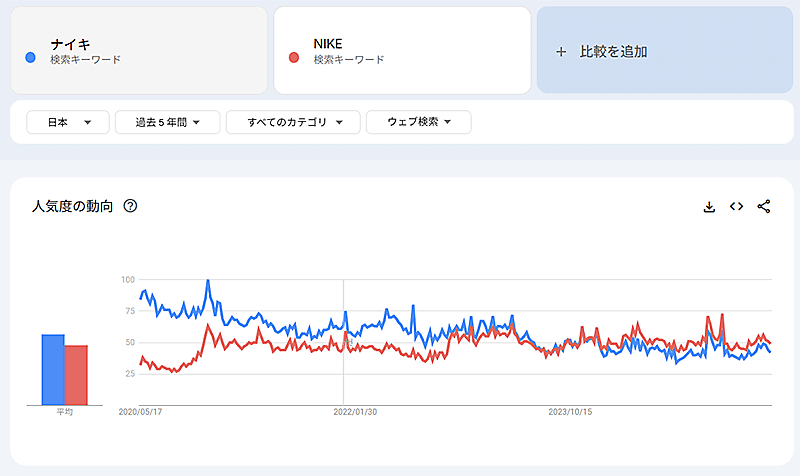Open the すべてのカテゴリ category dropdown
This screenshot has width=800, height=476.
292,122
